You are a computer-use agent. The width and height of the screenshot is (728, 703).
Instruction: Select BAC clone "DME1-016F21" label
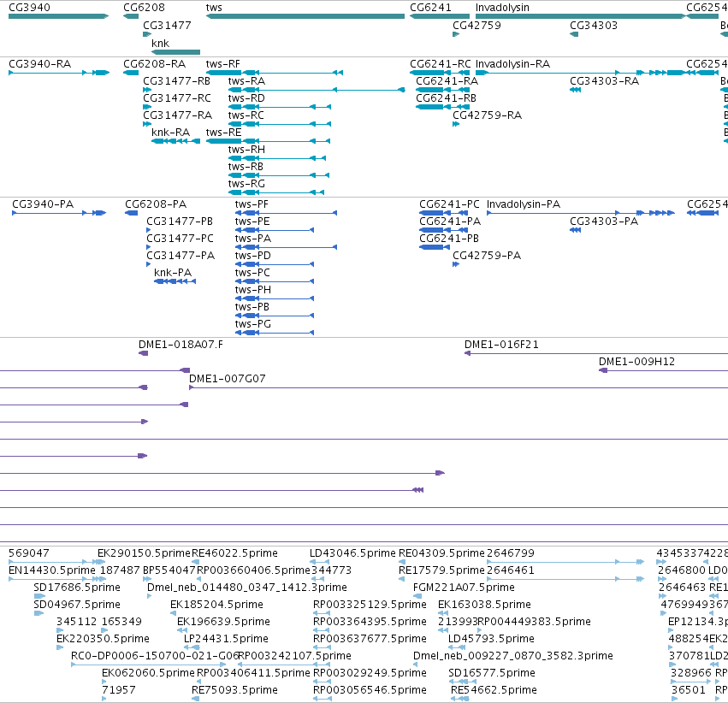(501, 345)
